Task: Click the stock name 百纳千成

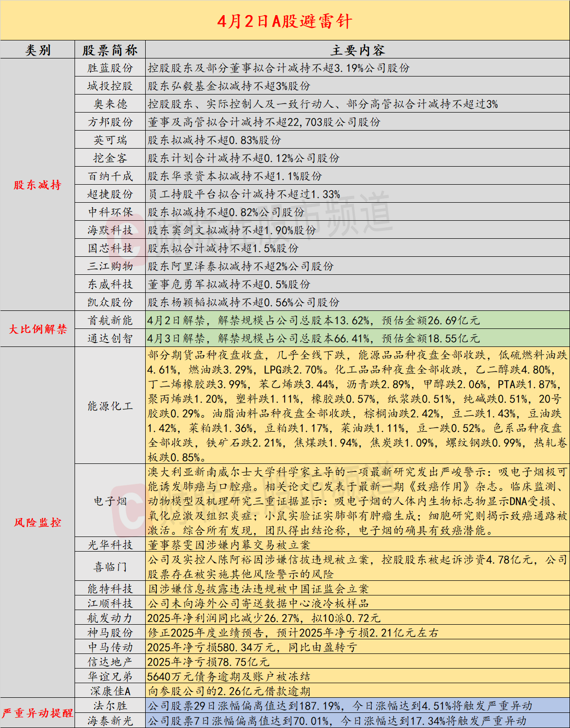Action: coord(110,176)
